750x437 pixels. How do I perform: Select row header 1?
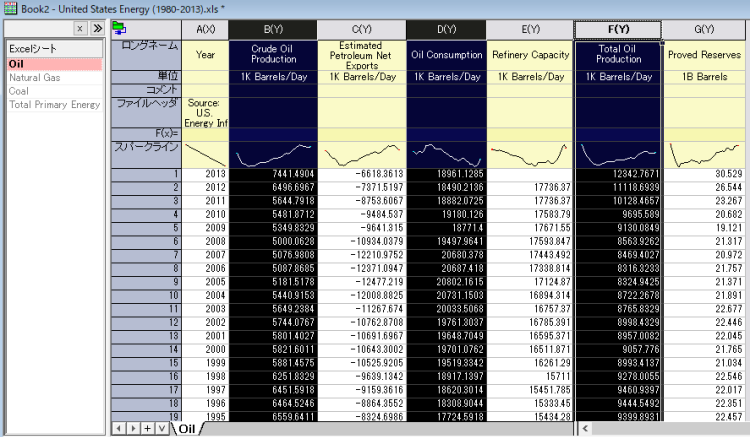pyautogui.click(x=146, y=174)
